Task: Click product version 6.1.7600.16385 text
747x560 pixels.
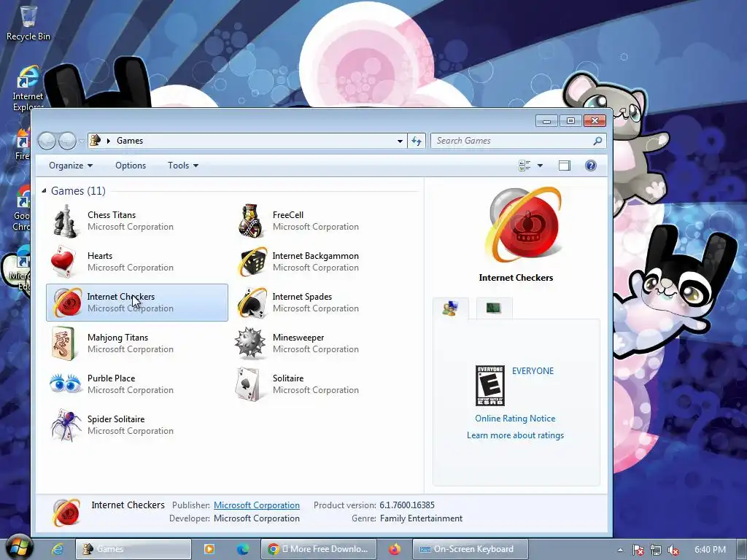Action: pos(407,505)
